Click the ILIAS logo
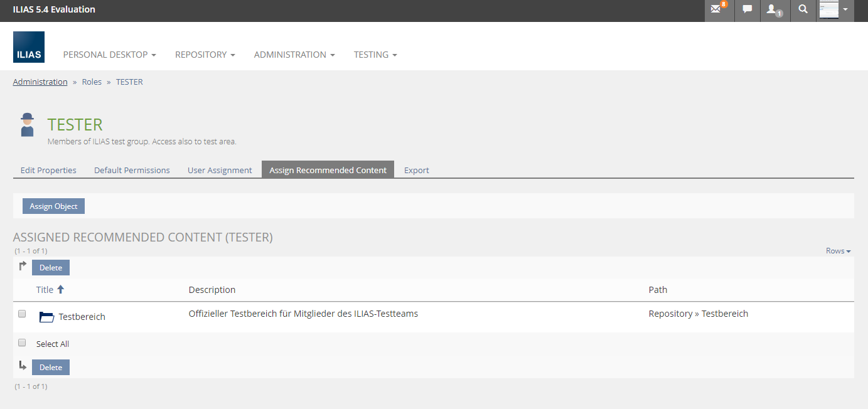Viewport: 868px width, 409px height. point(29,47)
